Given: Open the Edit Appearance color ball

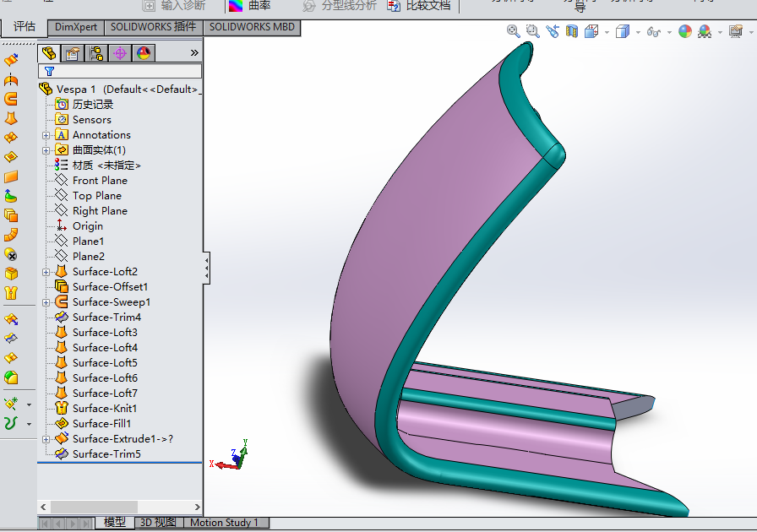Looking at the screenshot, I should [685, 32].
